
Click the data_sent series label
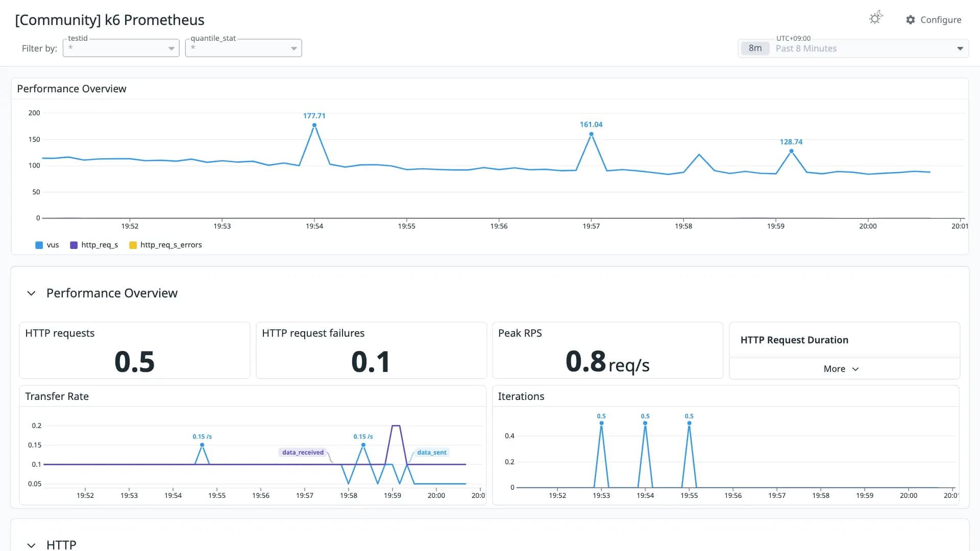pos(432,453)
